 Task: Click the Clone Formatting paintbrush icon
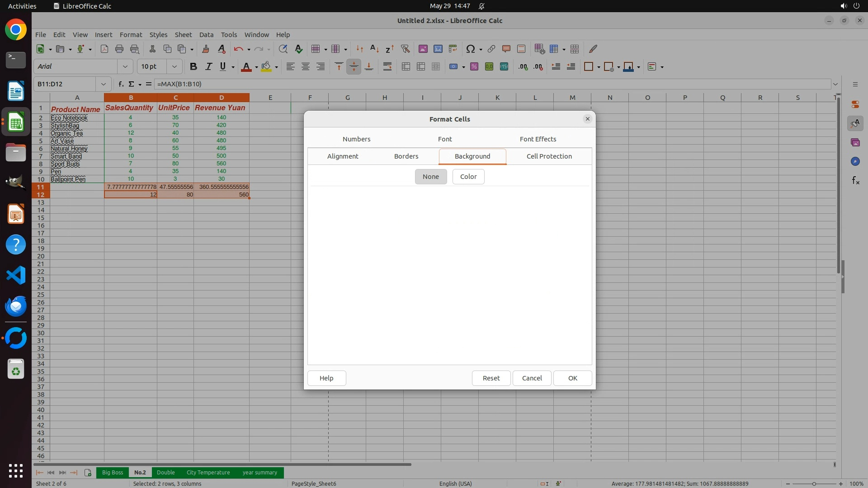(x=206, y=49)
